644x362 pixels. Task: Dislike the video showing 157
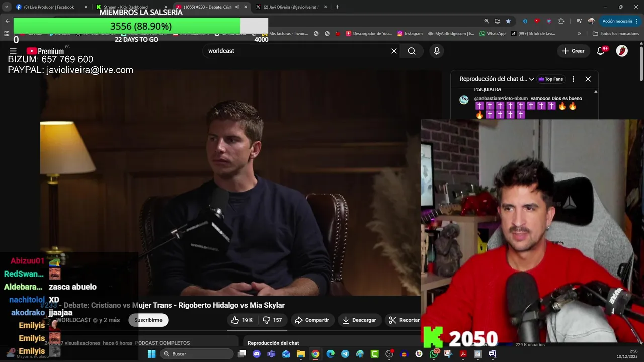(x=272, y=320)
